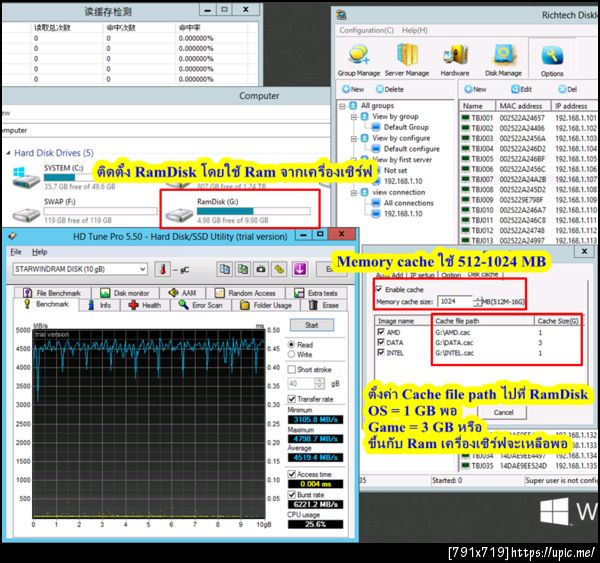600x563 pixels.
Task: Click the temperature thermometer icon in HD Tune
Action: pos(163,269)
